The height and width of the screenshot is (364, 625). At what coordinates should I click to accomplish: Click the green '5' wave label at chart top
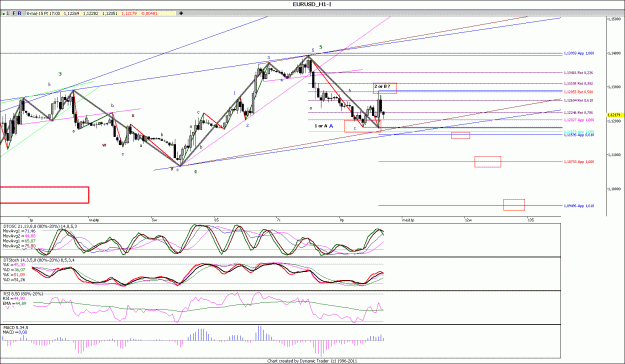pyautogui.click(x=320, y=47)
